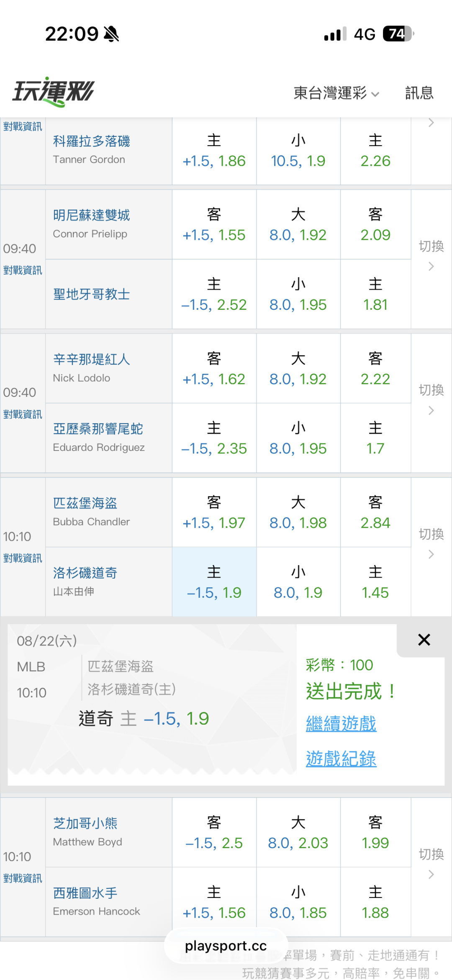Pick 主 1.7 moneyline for 亞歷桑那響尾蛇
The image size is (452, 980).
[x=375, y=438]
